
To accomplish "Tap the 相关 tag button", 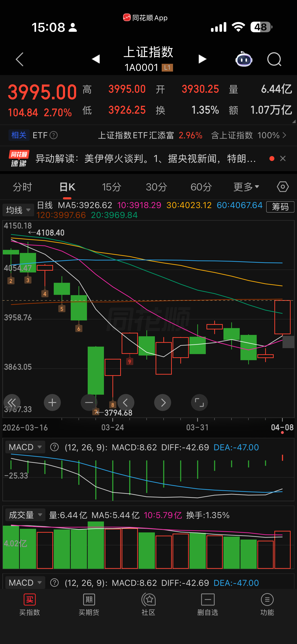I will click(x=19, y=135).
